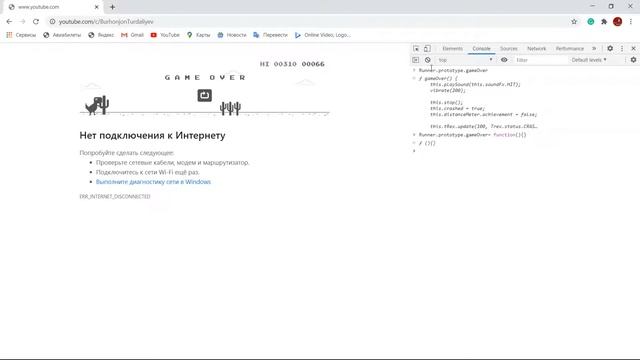The image size is (640, 360).
Task: Toggle the console sidebar icon
Action: (x=416, y=60)
